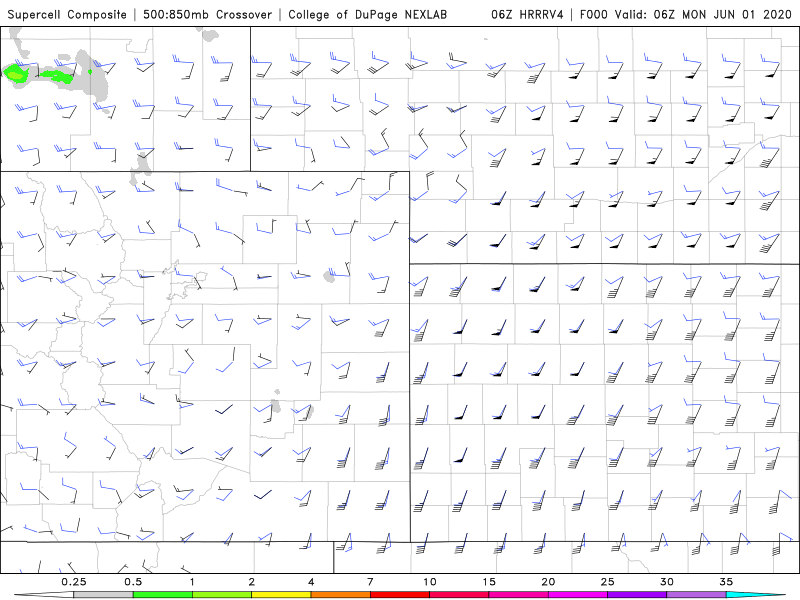Click 'Valid: 06Z MON JUN 01 2020' text

pyautogui.click(x=703, y=14)
